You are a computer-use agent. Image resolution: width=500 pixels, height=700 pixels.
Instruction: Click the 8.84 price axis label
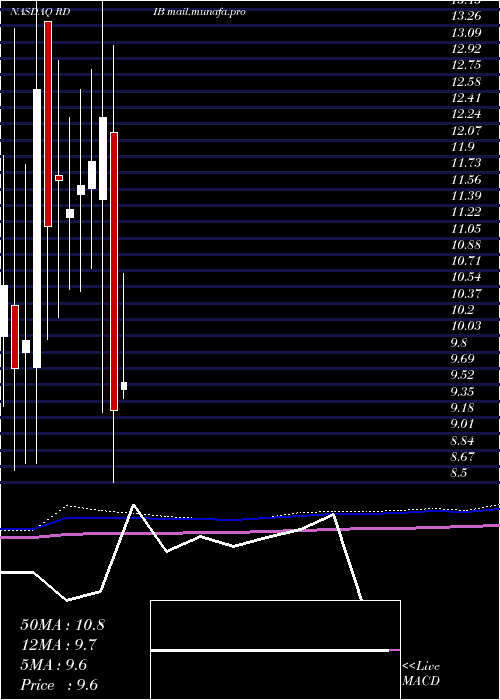click(462, 441)
